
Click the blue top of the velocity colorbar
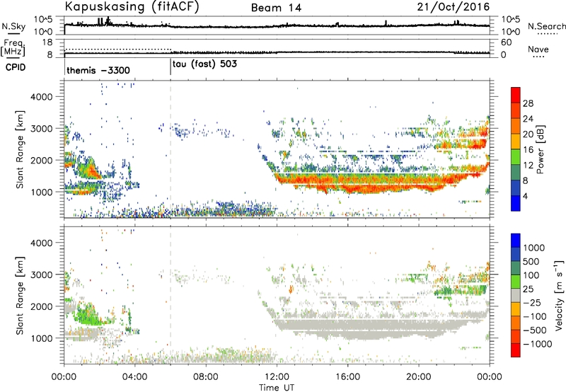(x=516, y=241)
